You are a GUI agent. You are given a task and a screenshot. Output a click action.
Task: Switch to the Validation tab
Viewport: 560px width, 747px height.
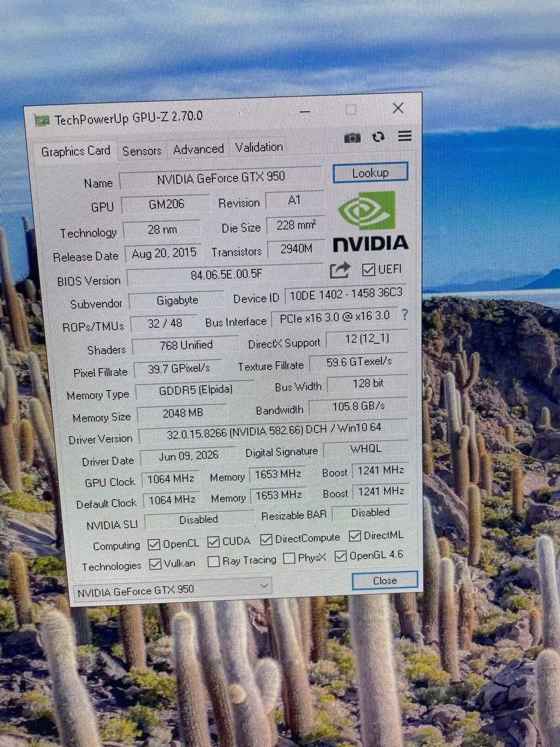pyautogui.click(x=259, y=148)
